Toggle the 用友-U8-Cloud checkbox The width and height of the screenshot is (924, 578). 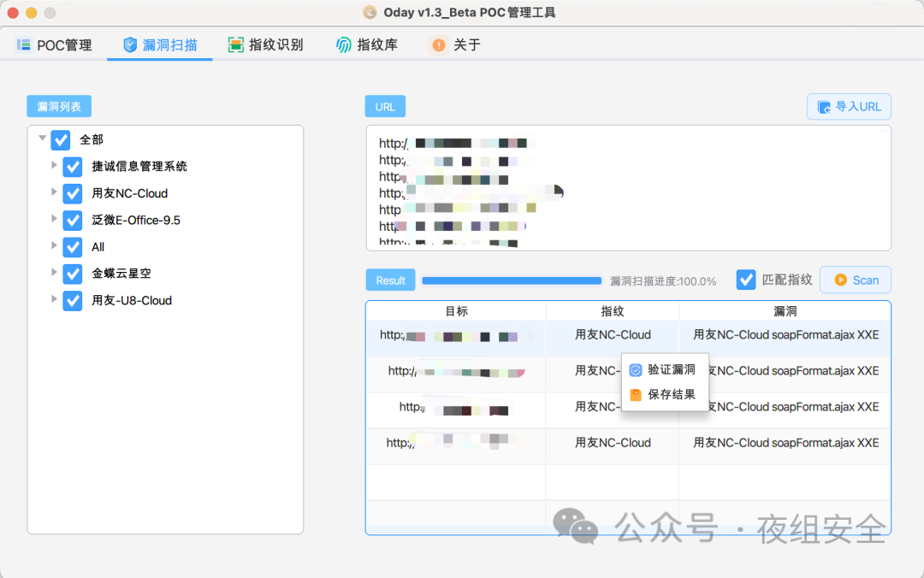(73, 300)
